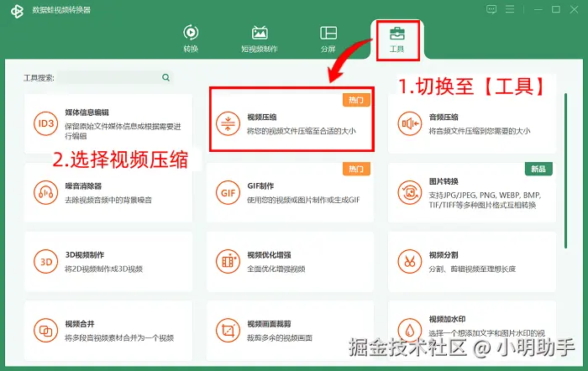Open the 视频合并 title text

tap(80, 324)
